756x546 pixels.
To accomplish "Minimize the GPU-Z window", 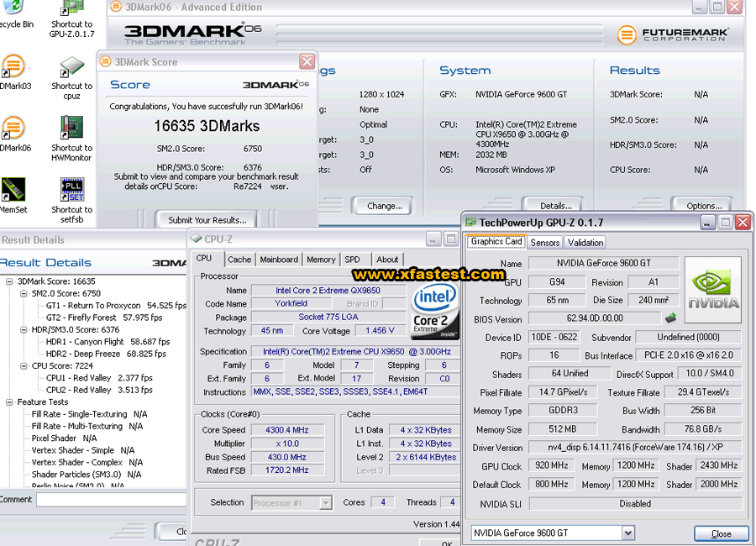I will tap(706, 223).
